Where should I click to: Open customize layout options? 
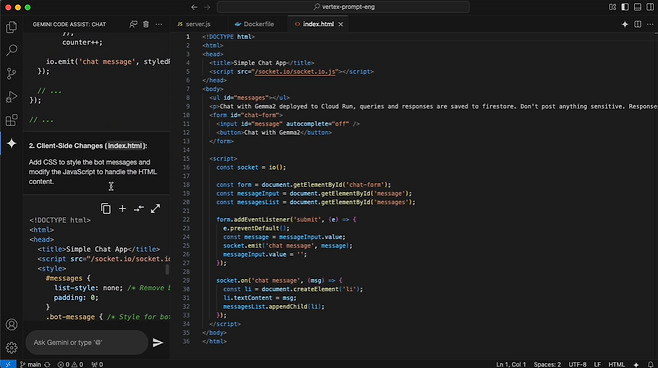coord(612,7)
